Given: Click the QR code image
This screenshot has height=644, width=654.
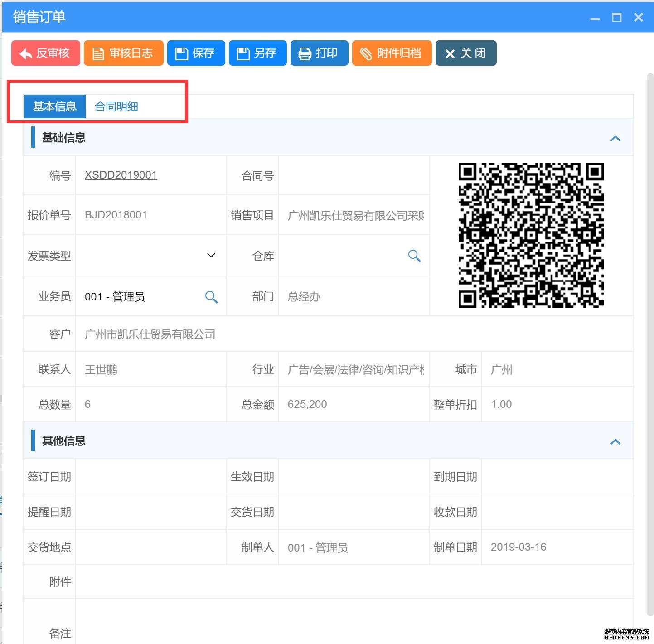Looking at the screenshot, I should coord(531,236).
